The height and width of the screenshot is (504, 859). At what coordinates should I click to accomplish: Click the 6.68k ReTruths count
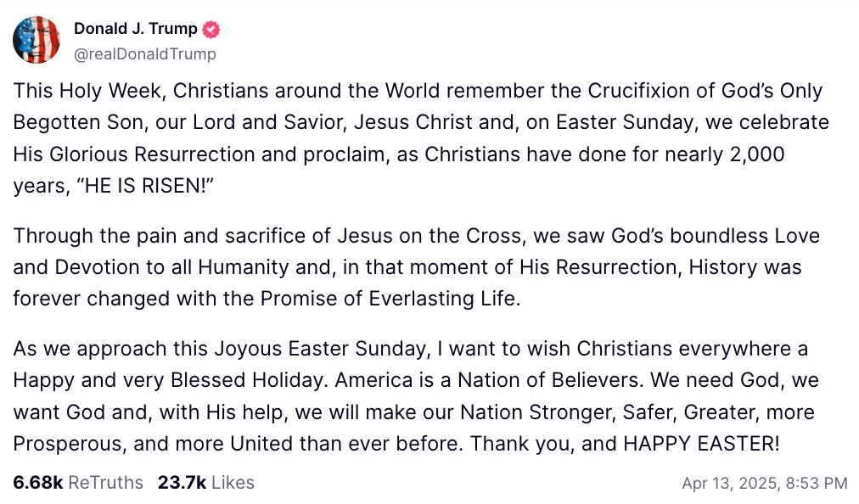coord(38,483)
